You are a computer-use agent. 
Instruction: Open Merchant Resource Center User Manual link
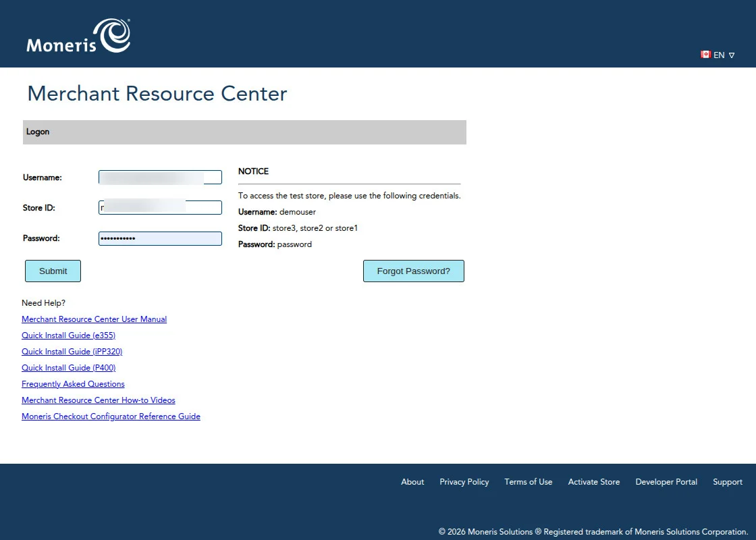[x=94, y=319]
